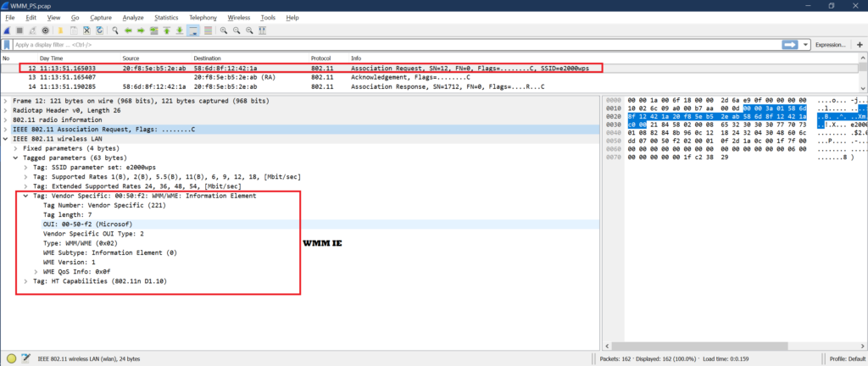
Task: Restart the current capture from the toolbar
Action: point(32,30)
